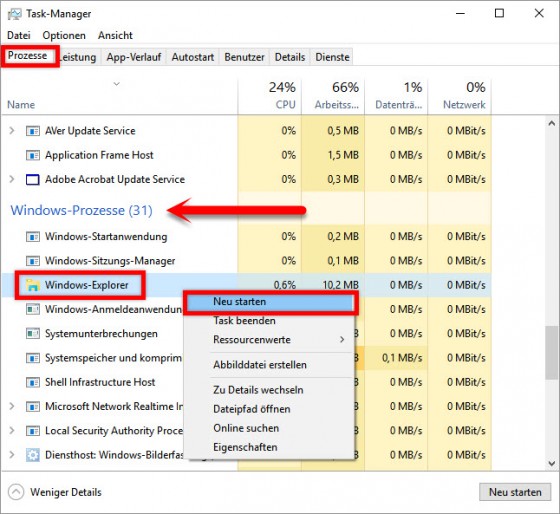Choose Eigenschaften in context menu
560x514 pixels.
click(270, 448)
